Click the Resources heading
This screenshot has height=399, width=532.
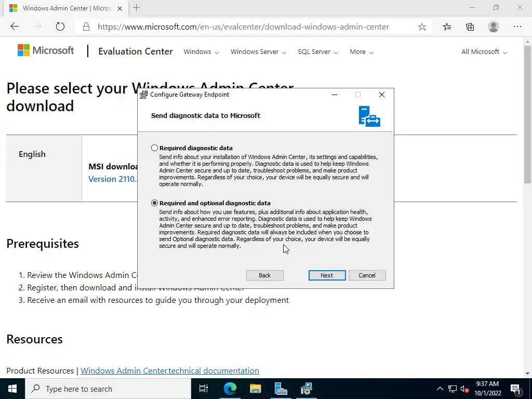tap(35, 339)
